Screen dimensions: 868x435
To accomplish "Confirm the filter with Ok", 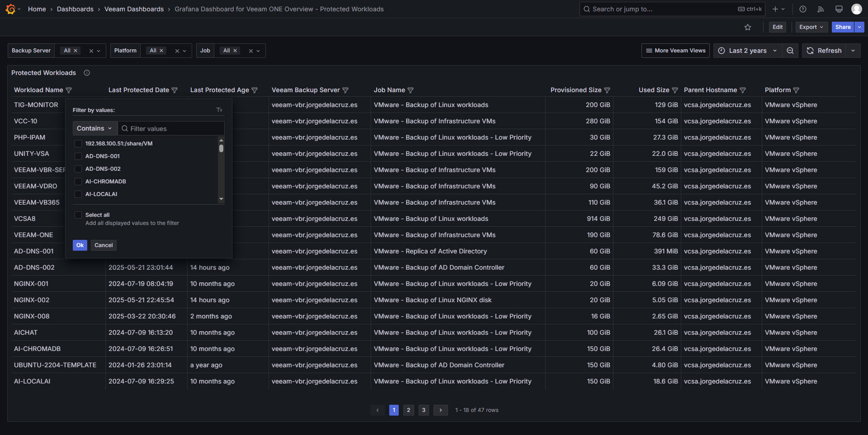I will tap(80, 245).
